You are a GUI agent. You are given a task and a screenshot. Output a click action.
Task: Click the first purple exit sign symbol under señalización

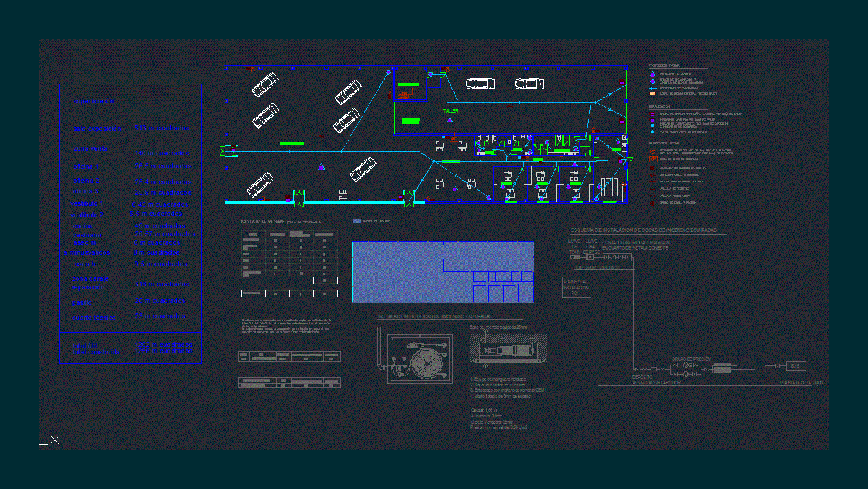click(652, 114)
